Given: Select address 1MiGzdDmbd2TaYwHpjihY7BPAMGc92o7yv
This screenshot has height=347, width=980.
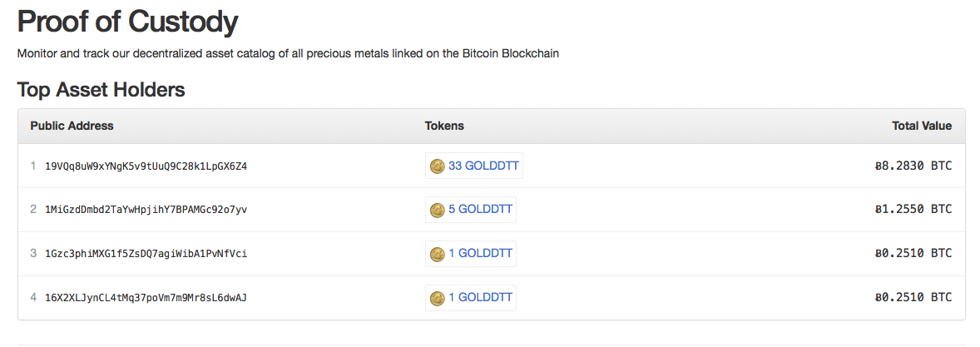Looking at the screenshot, I should tap(146, 210).
